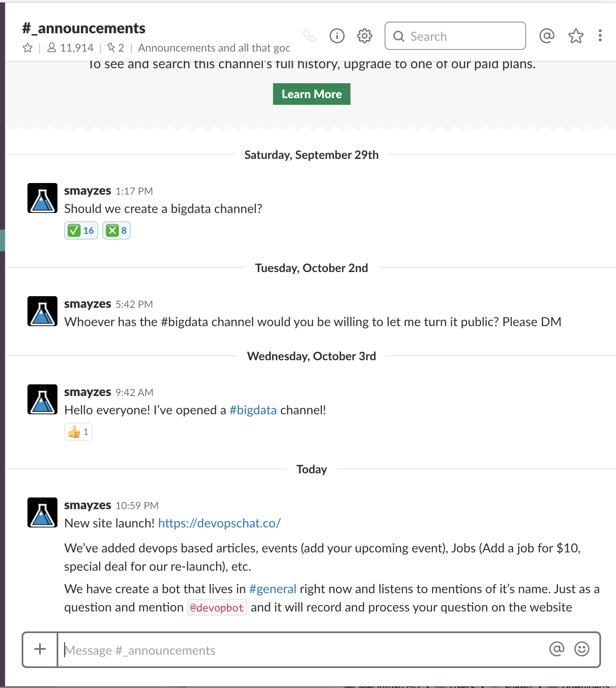Open the member list showing 11,914 users
Image resolution: width=616 pixels, height=688 pixels.
(71, 47)
